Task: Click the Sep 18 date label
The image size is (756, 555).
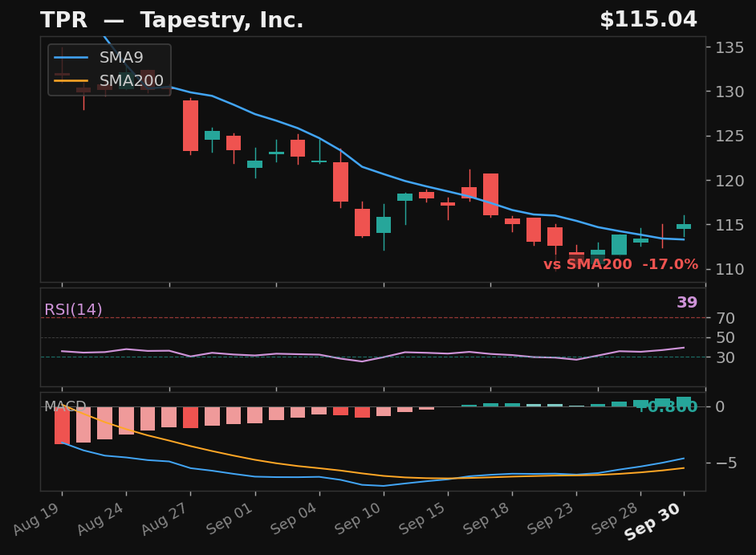Action: coord(486,519)
